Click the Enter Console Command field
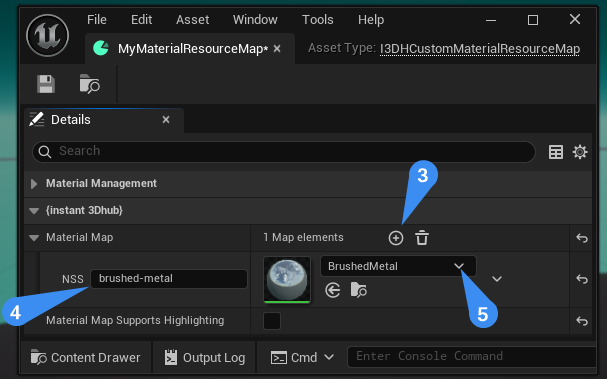This screenshot has width=607, height=379. 472,357
